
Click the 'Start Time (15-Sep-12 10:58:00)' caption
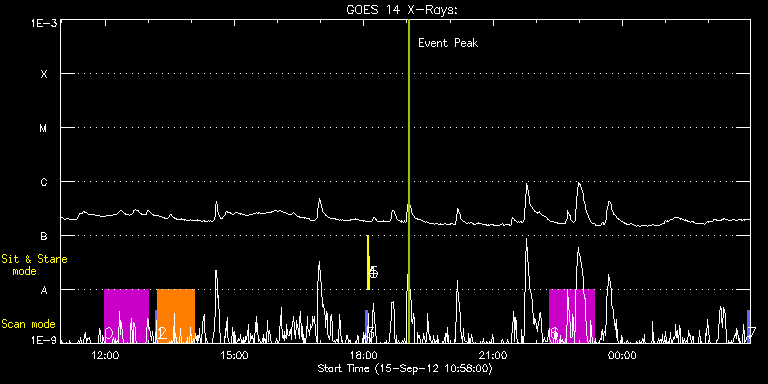pos(405,368)
